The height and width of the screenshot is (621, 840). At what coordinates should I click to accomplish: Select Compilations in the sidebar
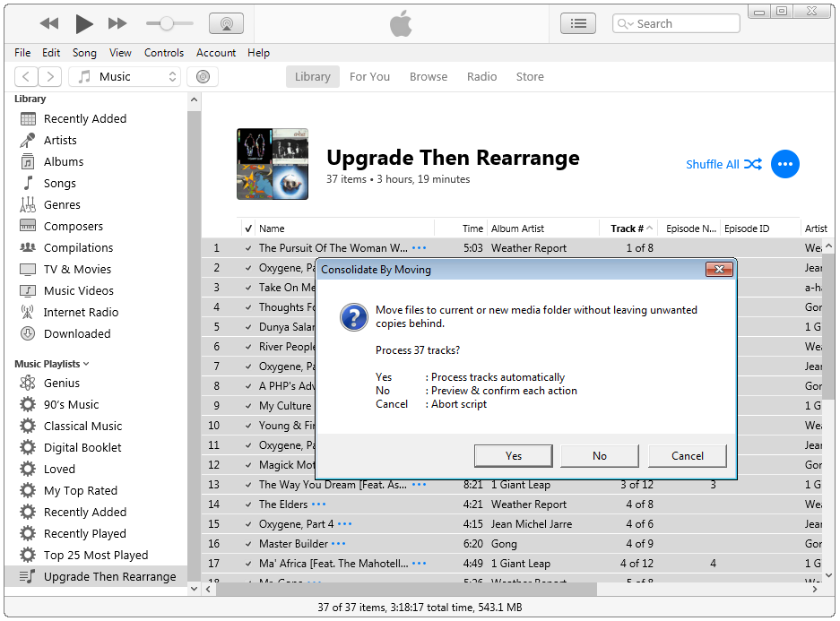[x=79, y=248]
